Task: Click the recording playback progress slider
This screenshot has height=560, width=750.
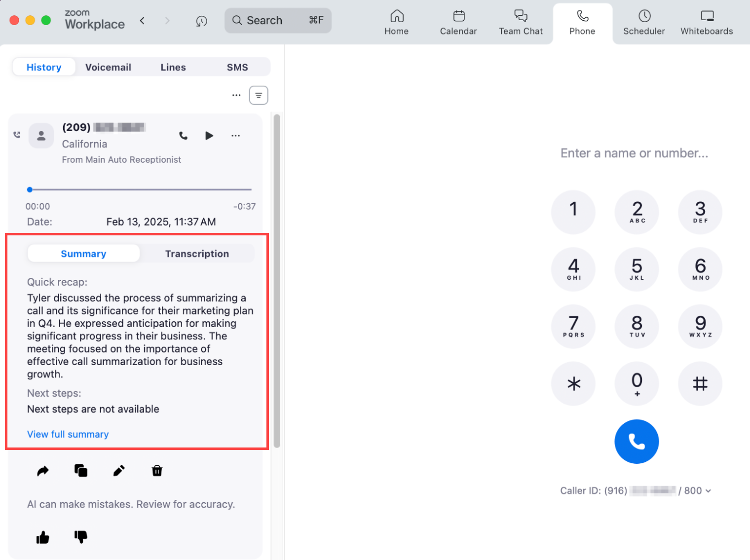Action: [140, 189]
